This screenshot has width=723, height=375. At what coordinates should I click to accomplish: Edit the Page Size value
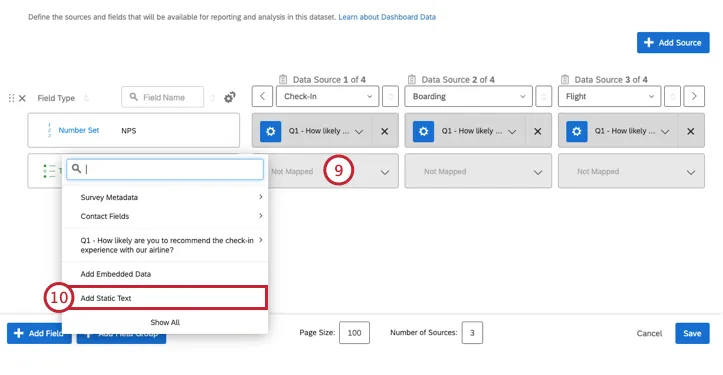tap(354, 333)
